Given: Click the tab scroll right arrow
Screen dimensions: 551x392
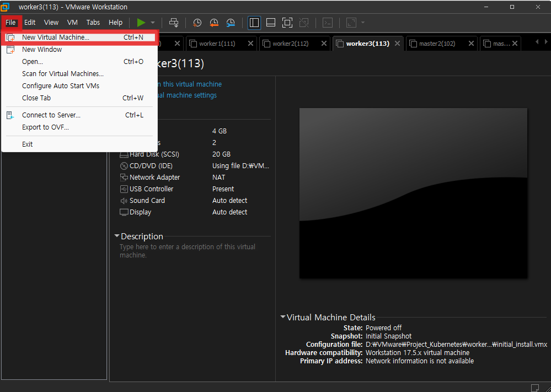Looking at the screenshot, I should [x=546, y=42].
